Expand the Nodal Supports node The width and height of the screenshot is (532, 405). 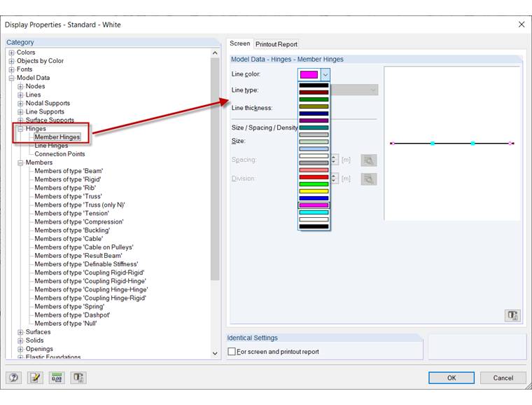20,104
